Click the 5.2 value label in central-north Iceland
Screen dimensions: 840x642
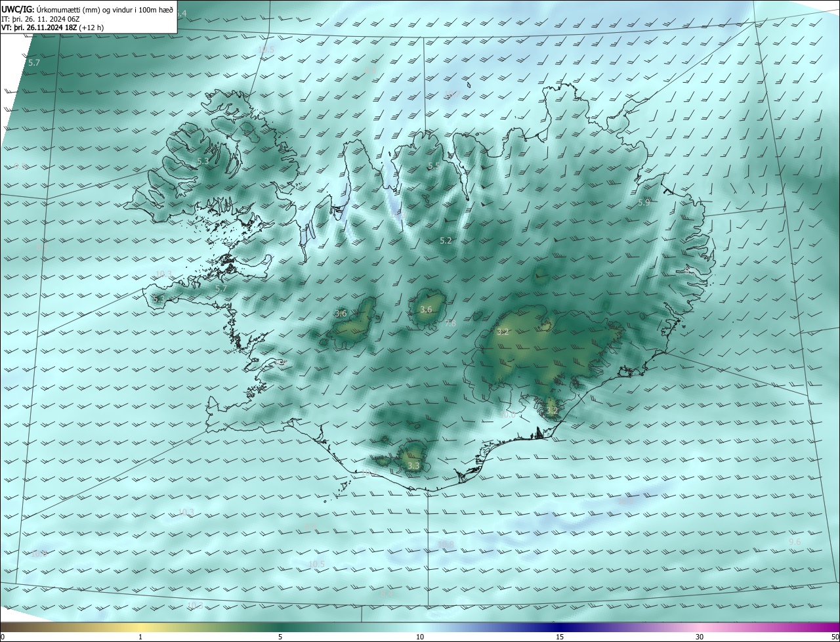click(446, 241)
